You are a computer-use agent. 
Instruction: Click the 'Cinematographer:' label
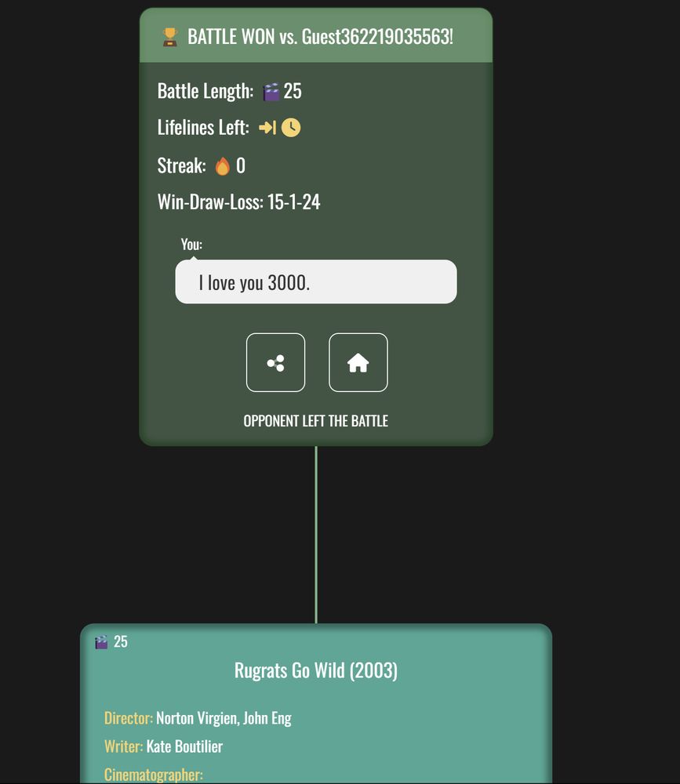pyautogui.click(x=154, y=775)
